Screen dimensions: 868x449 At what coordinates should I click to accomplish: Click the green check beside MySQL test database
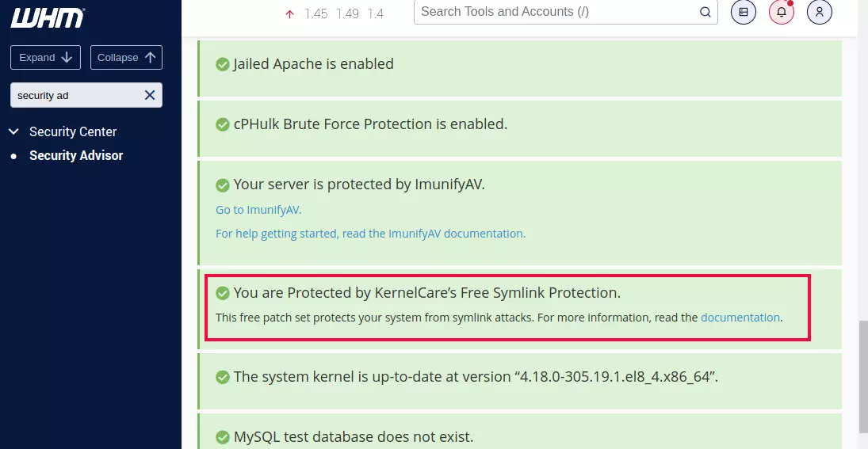[x=223, y=437]
